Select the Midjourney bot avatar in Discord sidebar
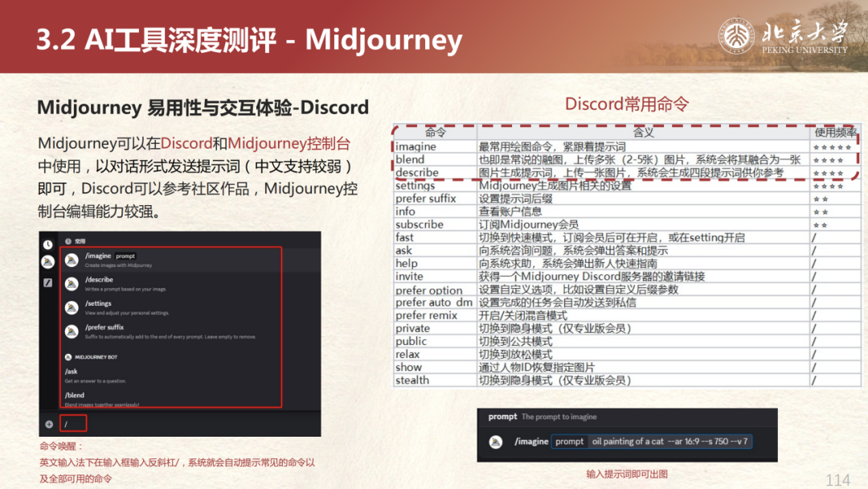The width and height of the screenshot is (868, 489). pos(48,261)
